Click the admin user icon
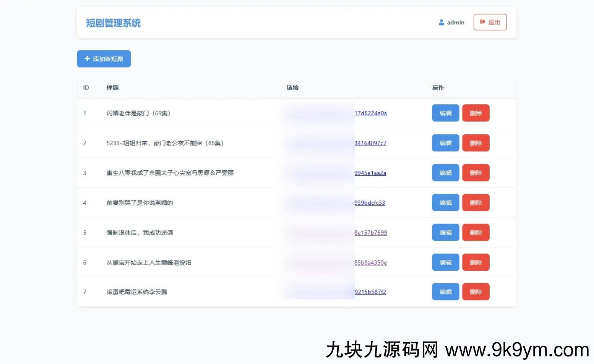 point(441,23)
